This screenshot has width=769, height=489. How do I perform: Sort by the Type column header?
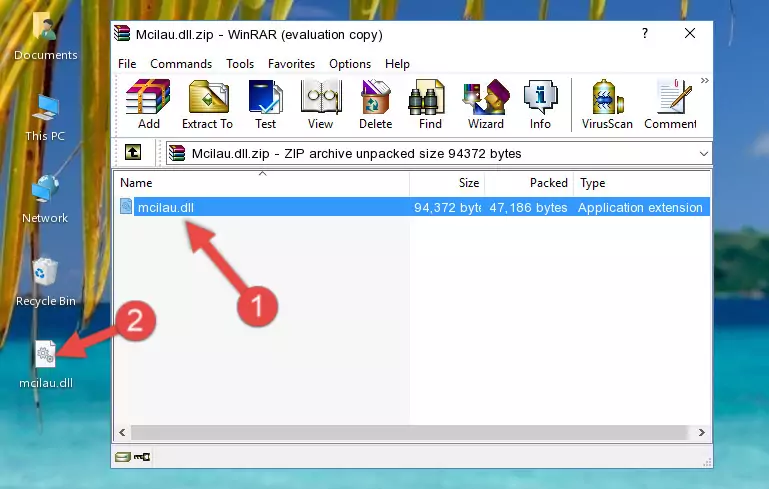[x=642, y=183]
